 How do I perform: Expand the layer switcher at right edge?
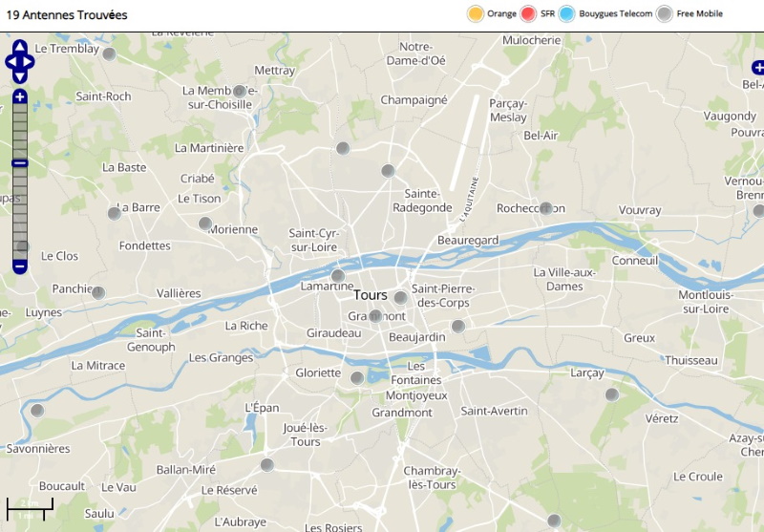pyautogui.click(x=758, y=67)
